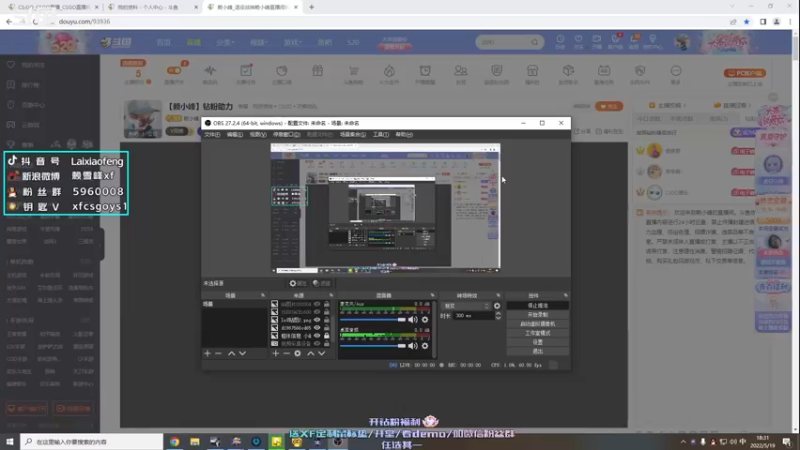Click 退出 exit button in OBS controls

(537, 352)
